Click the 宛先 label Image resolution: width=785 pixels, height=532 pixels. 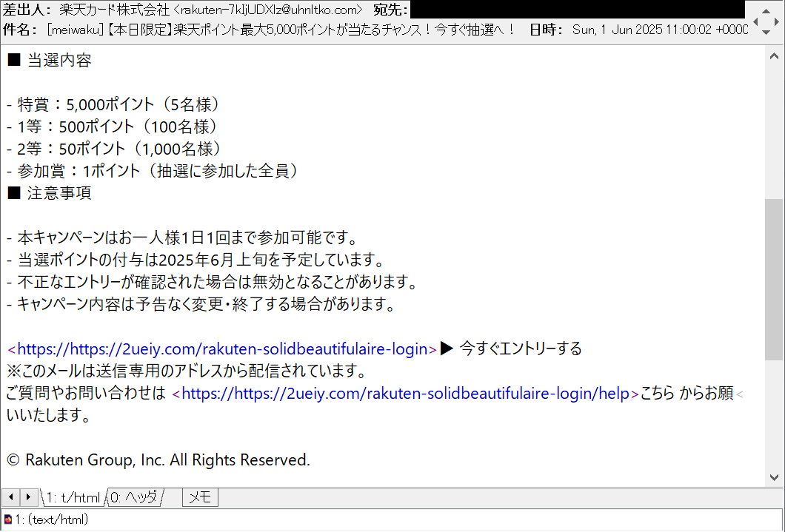point(390,10)
